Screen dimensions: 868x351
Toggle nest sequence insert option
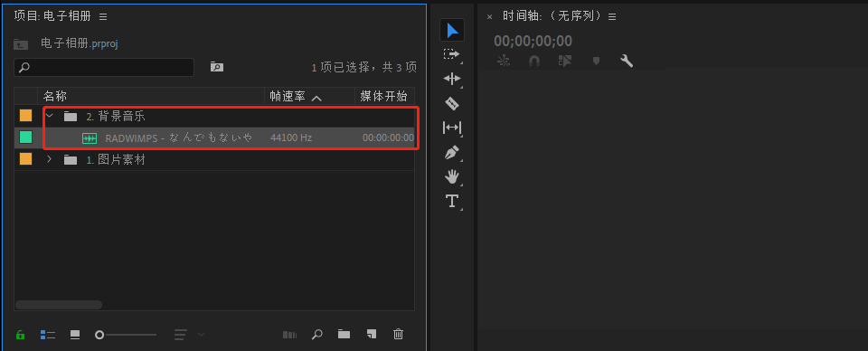pyautogui.click(x=504, y=61)
